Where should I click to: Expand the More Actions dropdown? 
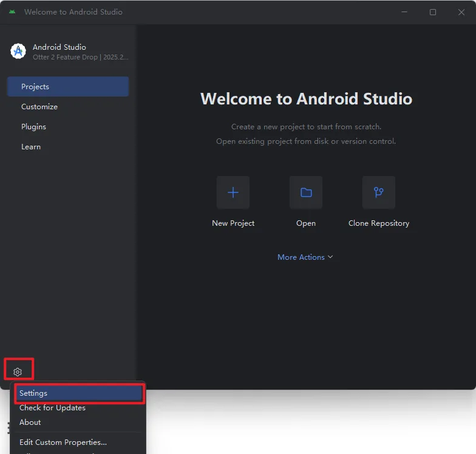pos(305,257)
